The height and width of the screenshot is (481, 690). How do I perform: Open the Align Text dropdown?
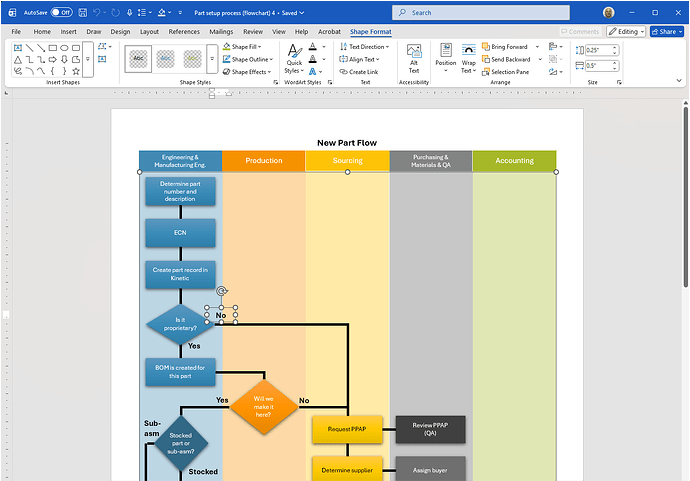pyautogui.click(x=359, y=59)
